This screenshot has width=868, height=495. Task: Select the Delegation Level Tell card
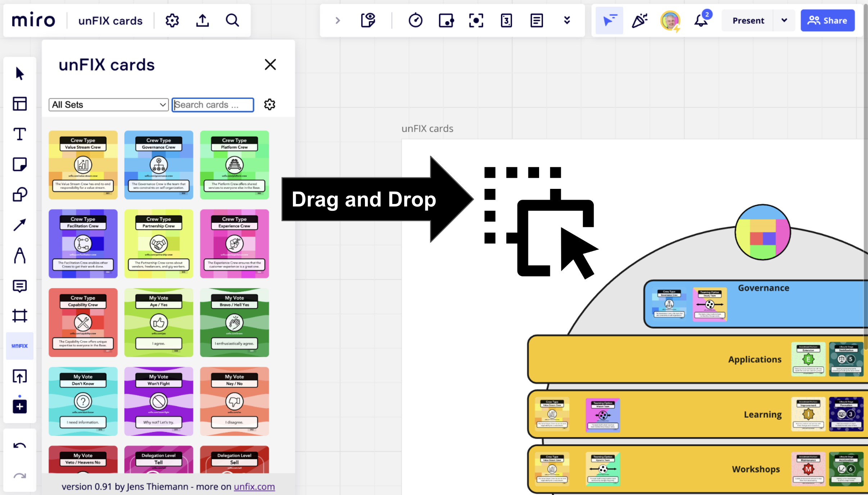[x=159, y=460]
